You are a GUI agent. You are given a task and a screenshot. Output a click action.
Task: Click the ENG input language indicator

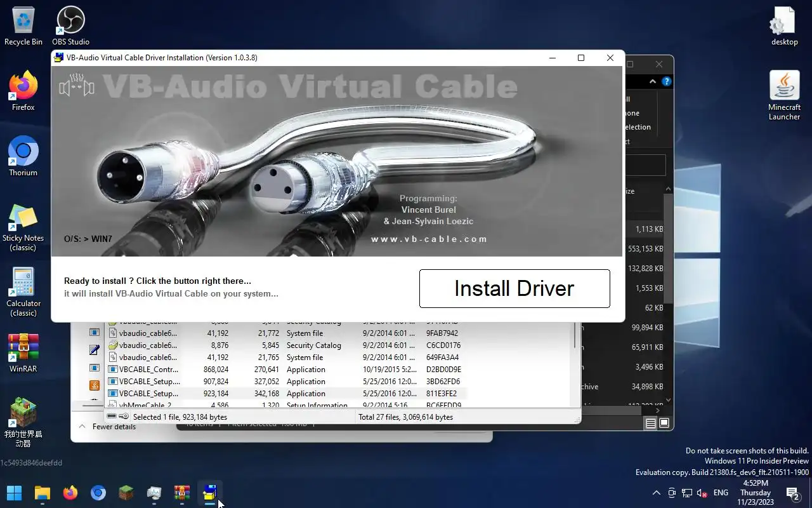(721, 493)
